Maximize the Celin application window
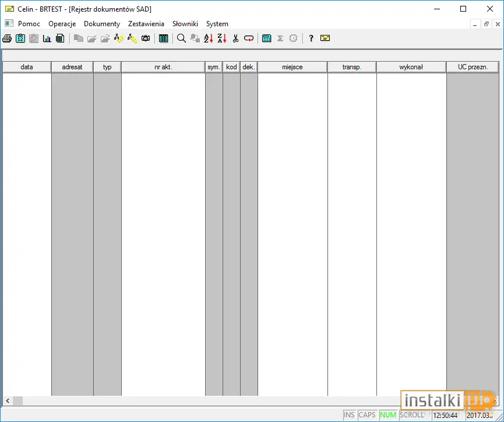This screenshot has height=422, width=504. (x=463, y=9)
